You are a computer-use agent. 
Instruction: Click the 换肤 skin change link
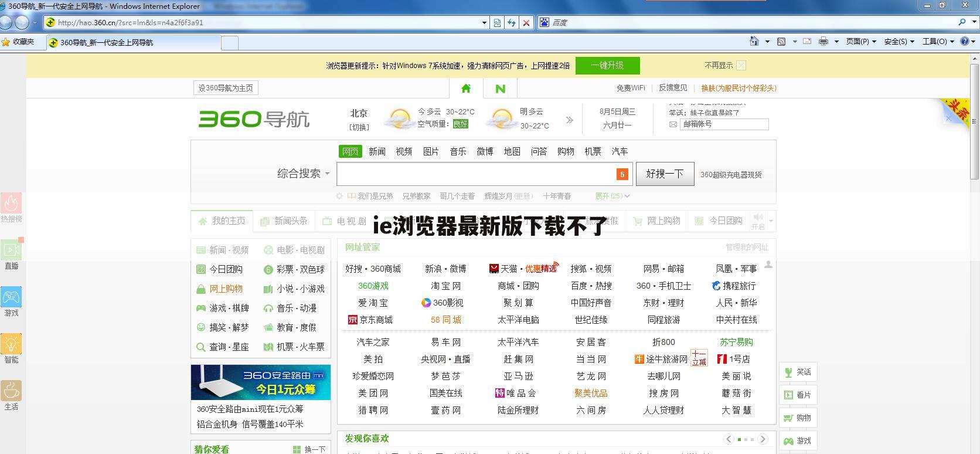(x=739, y=88)
